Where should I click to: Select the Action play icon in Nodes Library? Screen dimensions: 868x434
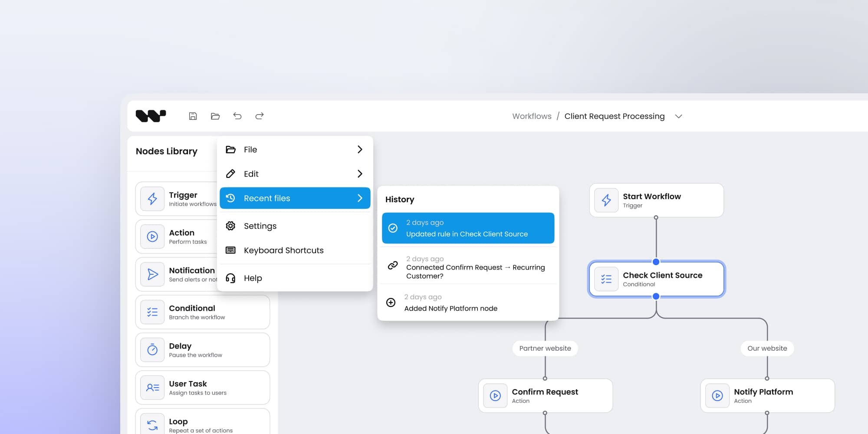[152, 237]
